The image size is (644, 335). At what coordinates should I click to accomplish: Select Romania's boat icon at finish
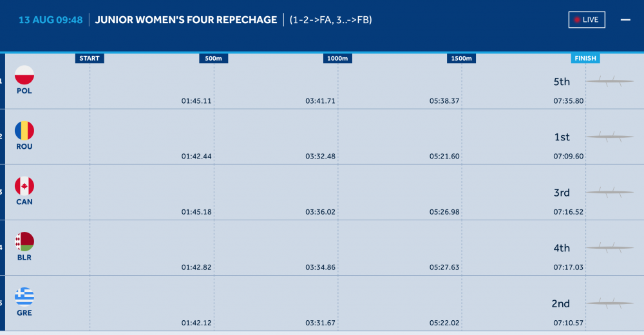click(x=609, y=137)
